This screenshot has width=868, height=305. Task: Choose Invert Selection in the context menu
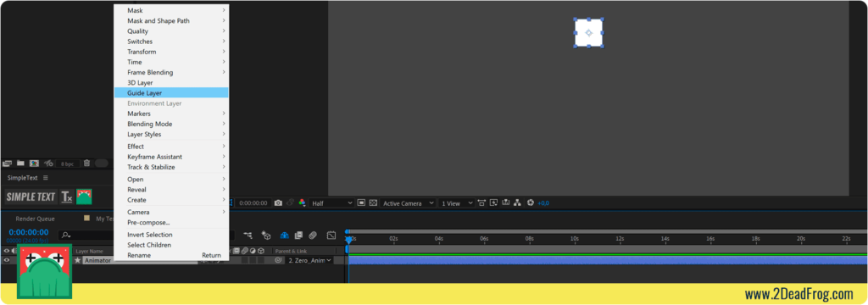(x=171, y=235)
